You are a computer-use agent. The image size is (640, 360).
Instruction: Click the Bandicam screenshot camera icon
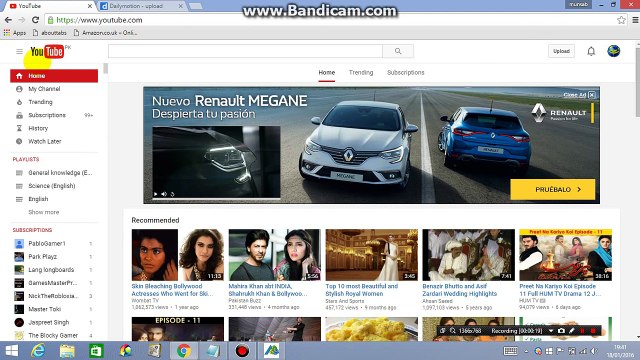tap(561, 331)
